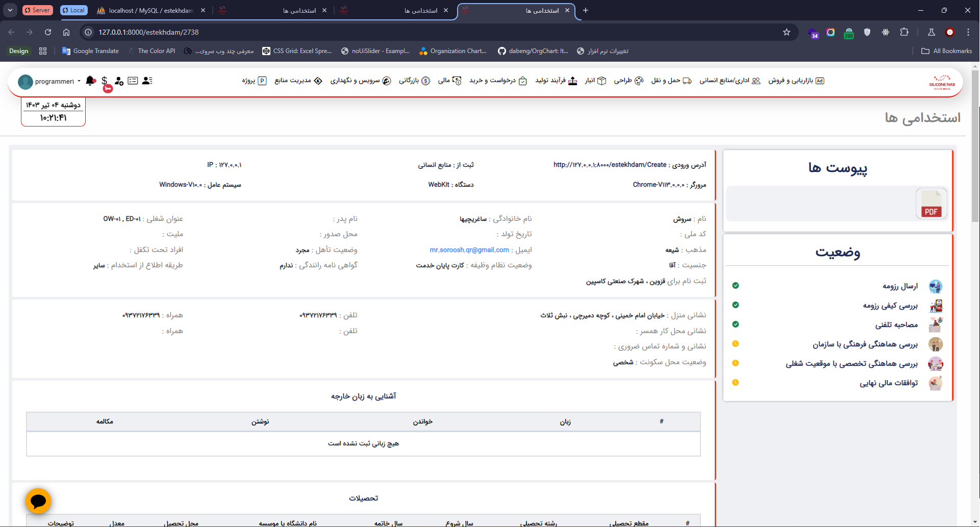Click green check beside مصاحبه تلفنی
Image resolution: width=980 pixels, height=527 pixels.
(736, 324)
